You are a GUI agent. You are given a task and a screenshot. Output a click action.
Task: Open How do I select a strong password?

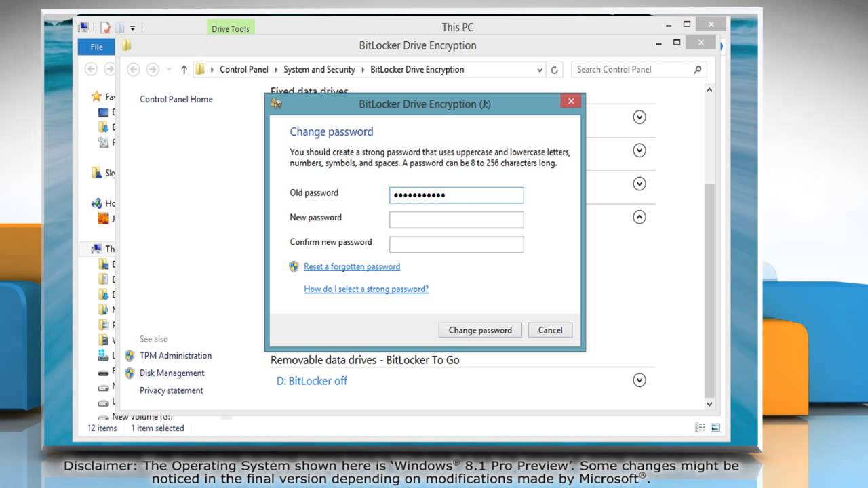366,289
